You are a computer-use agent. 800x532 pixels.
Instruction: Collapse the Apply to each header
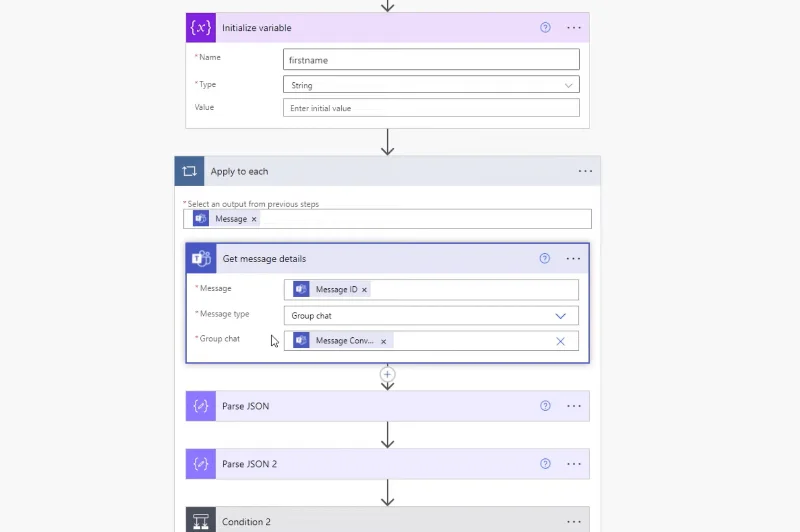[x=388, y=171]
